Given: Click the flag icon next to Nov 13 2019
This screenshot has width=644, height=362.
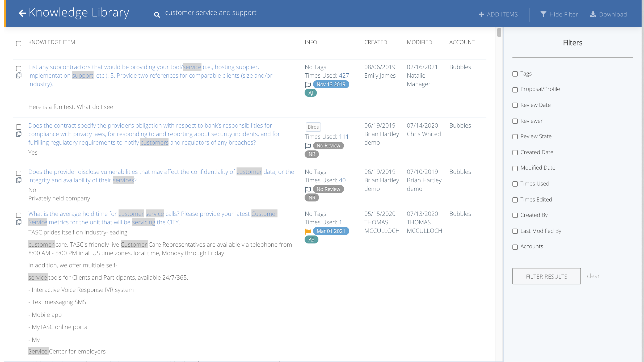Looking at the screenshot, I should pyautogui.click(x=308, y=85).
